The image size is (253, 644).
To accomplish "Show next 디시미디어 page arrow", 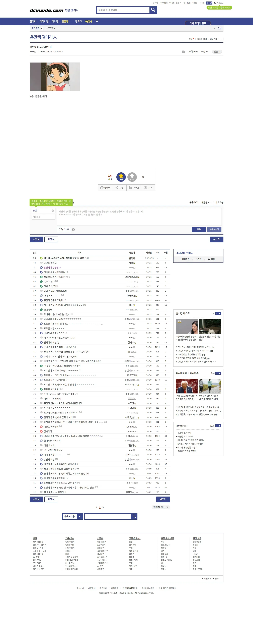I will point(220,373).
